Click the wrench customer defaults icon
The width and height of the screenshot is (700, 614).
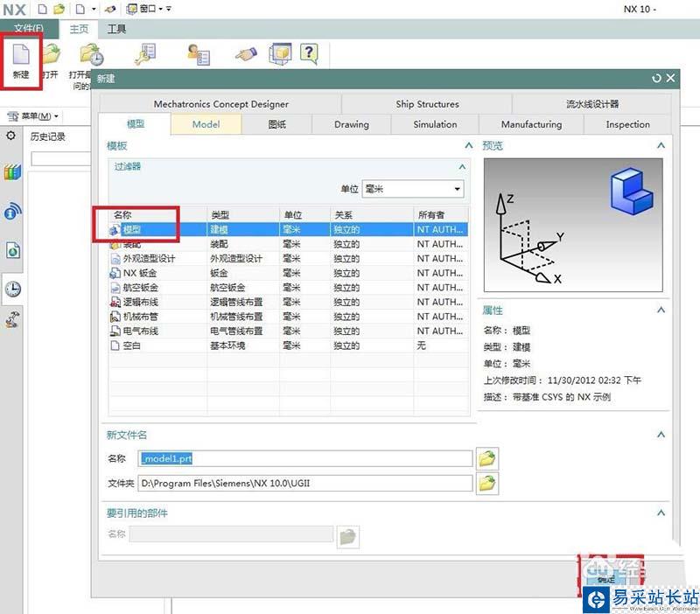(145, 54)
